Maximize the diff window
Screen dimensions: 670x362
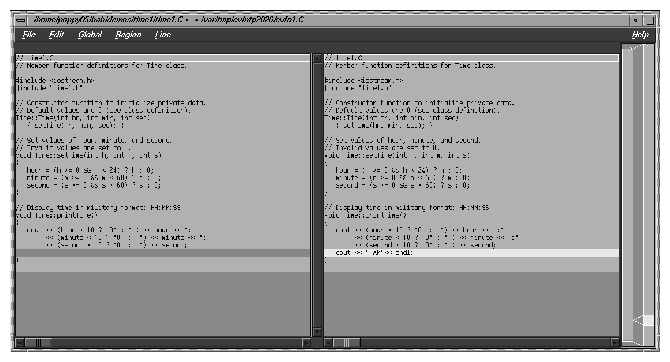649,20
